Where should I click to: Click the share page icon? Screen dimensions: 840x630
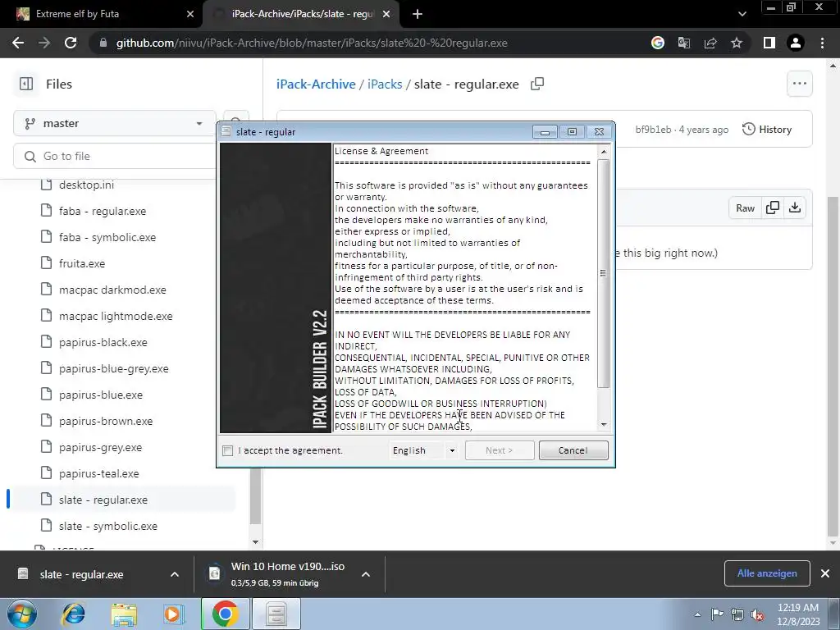710,43
